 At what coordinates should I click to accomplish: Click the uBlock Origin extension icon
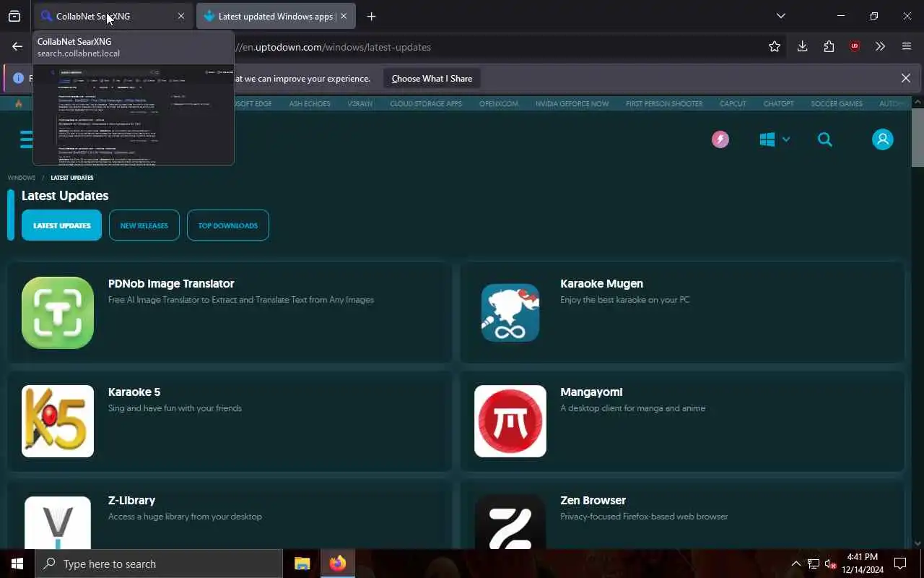(x=855, y=46)
